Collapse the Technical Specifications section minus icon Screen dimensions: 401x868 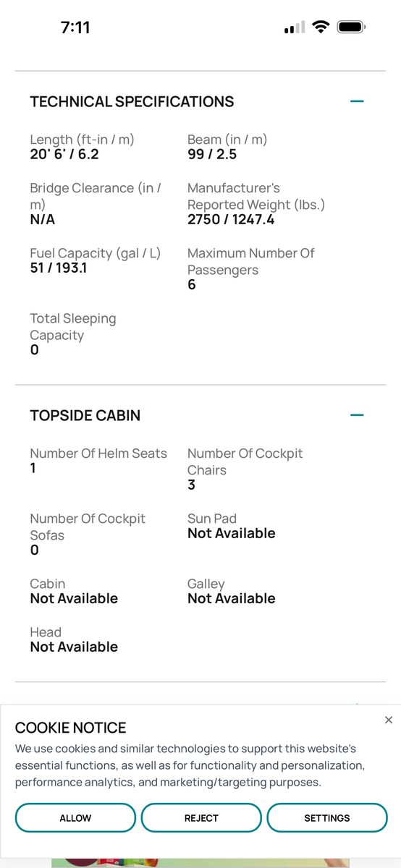pos(356,101)
